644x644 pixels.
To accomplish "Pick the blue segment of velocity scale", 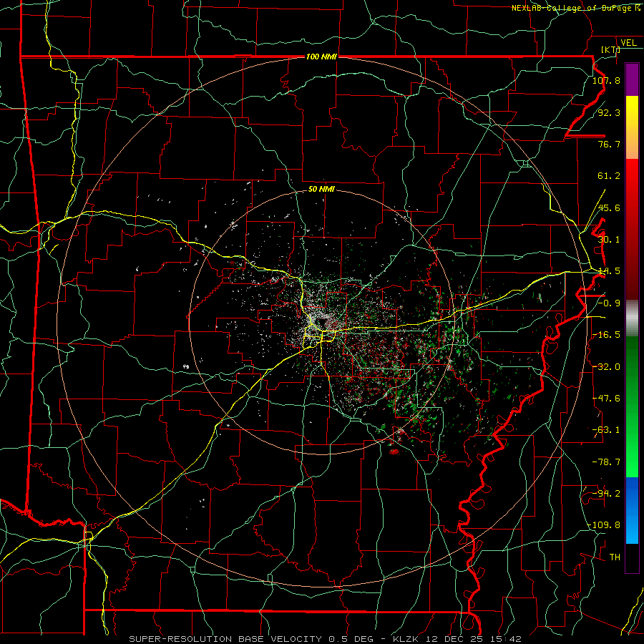I will (632, 510).
